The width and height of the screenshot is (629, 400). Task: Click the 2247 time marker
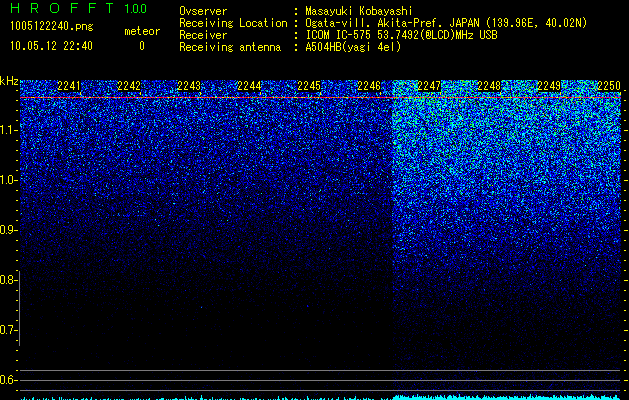click(x=429, y=86)
